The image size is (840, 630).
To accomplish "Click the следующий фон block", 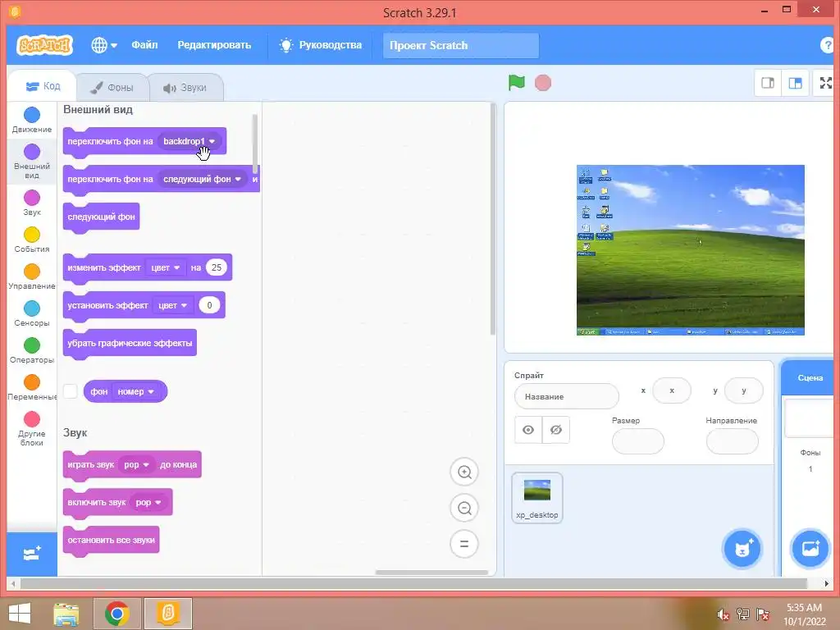I will [x=101, y=217].
